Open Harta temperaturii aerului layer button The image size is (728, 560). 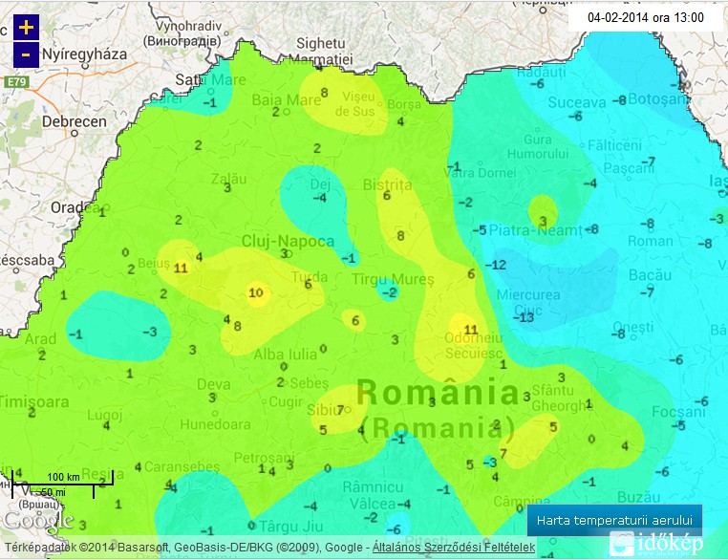click(x=614, y=521)
